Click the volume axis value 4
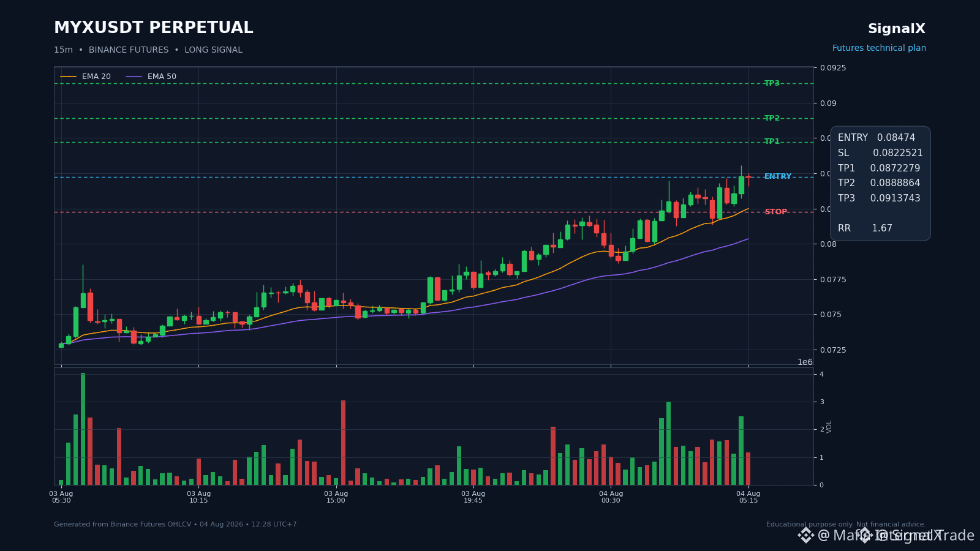Screen dimensions: 980x551 point(822,374)
